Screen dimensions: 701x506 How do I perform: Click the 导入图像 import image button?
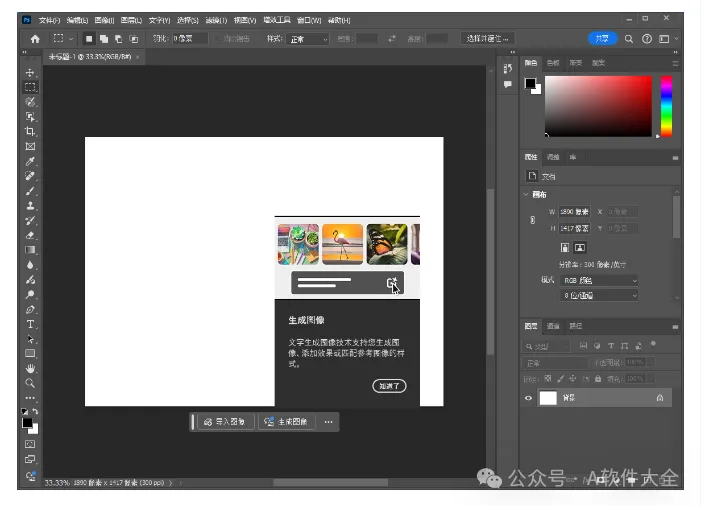click(x=225, y=422)
